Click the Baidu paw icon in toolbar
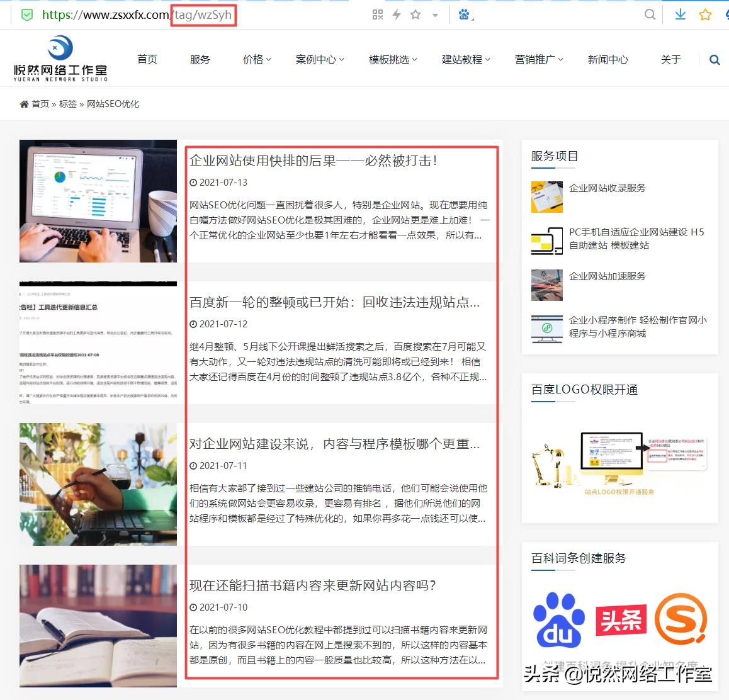Viewport: 729px width, 700px height. coord(465,14)
